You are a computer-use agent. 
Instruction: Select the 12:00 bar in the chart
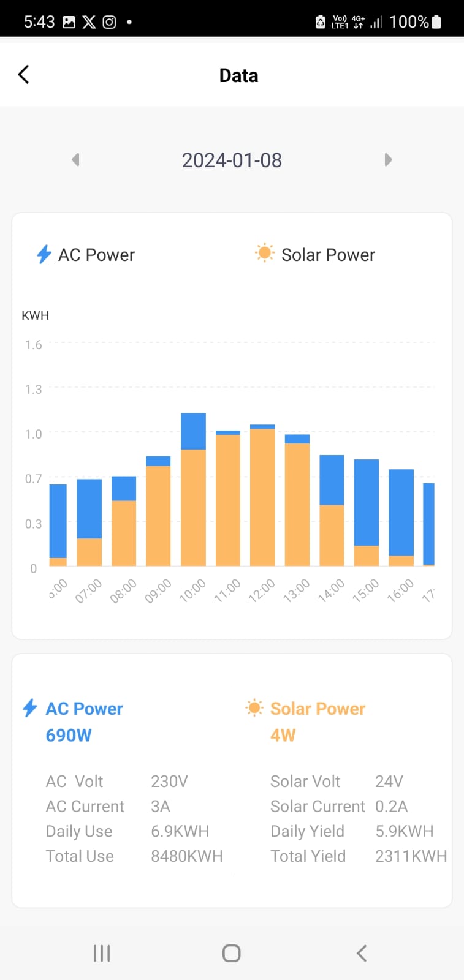[262, 496]
